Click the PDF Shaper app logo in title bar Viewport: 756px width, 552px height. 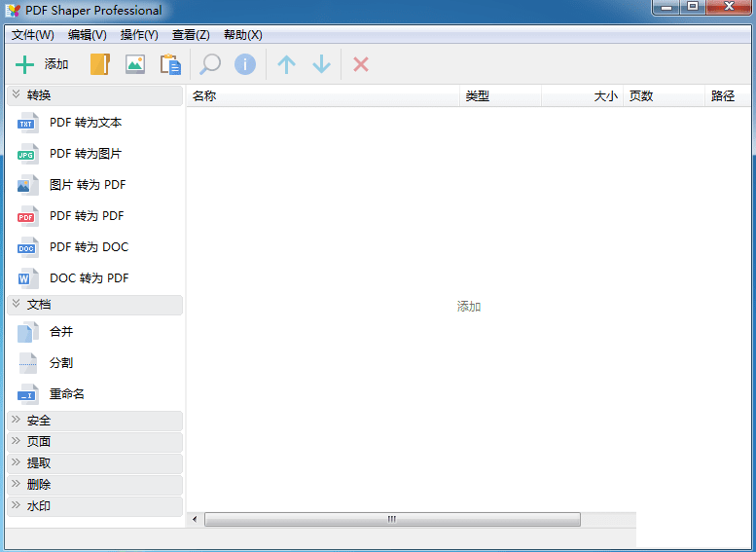point(13,10)
